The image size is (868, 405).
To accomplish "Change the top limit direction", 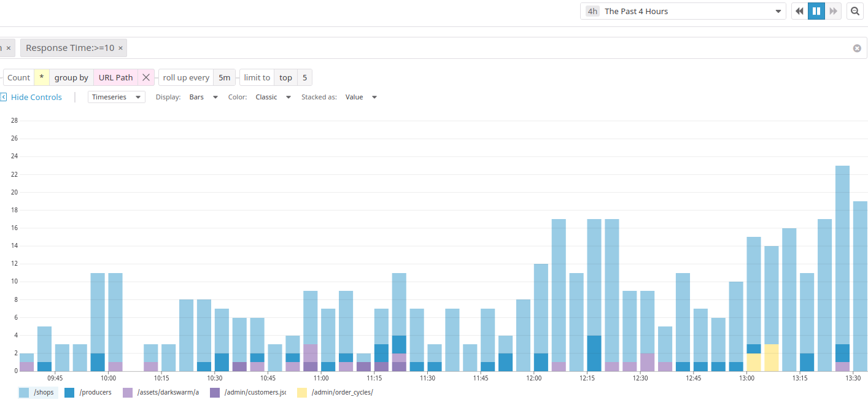I will 285,77.
